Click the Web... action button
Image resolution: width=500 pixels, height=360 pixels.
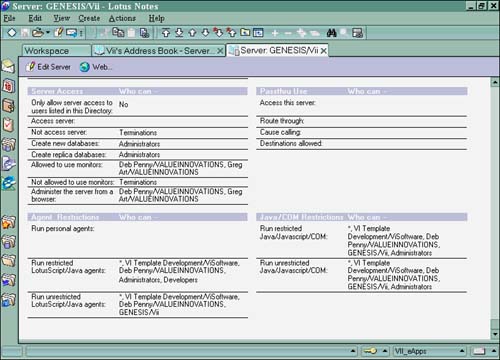(96, 67)
